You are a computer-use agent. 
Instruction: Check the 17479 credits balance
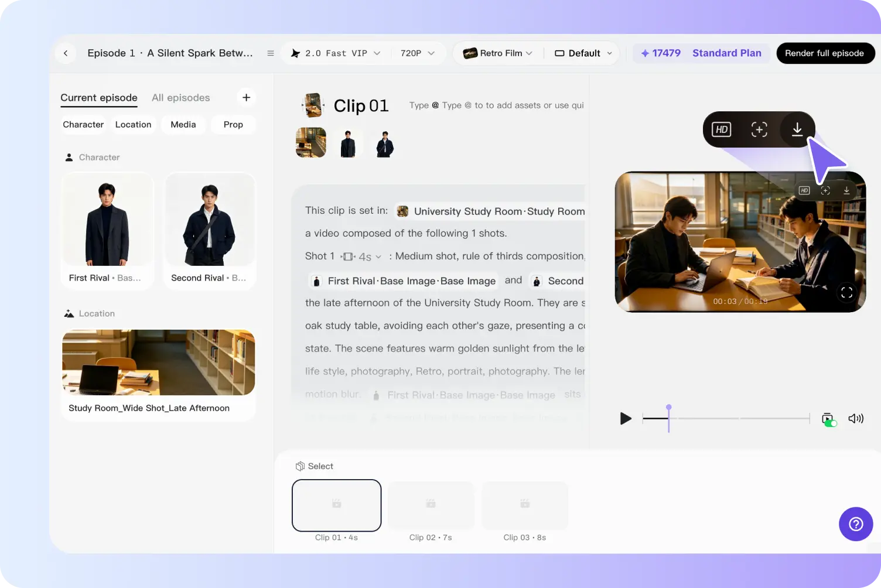click(x=661, y=53)
